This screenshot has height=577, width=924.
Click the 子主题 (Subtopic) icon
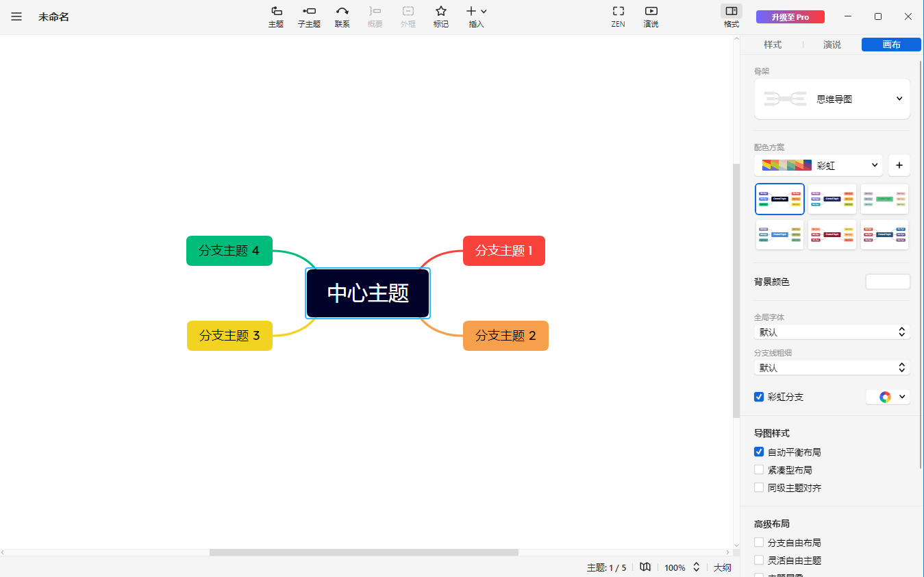(309, 16)
